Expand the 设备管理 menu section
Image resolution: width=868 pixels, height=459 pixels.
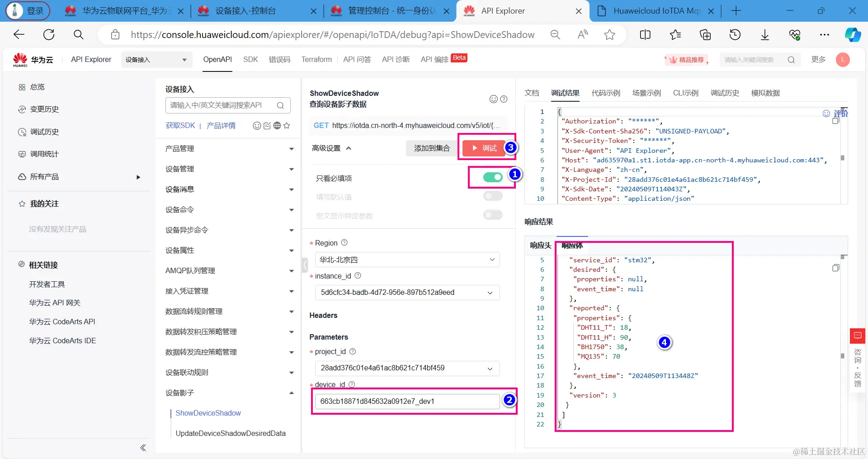pos(230,169)
